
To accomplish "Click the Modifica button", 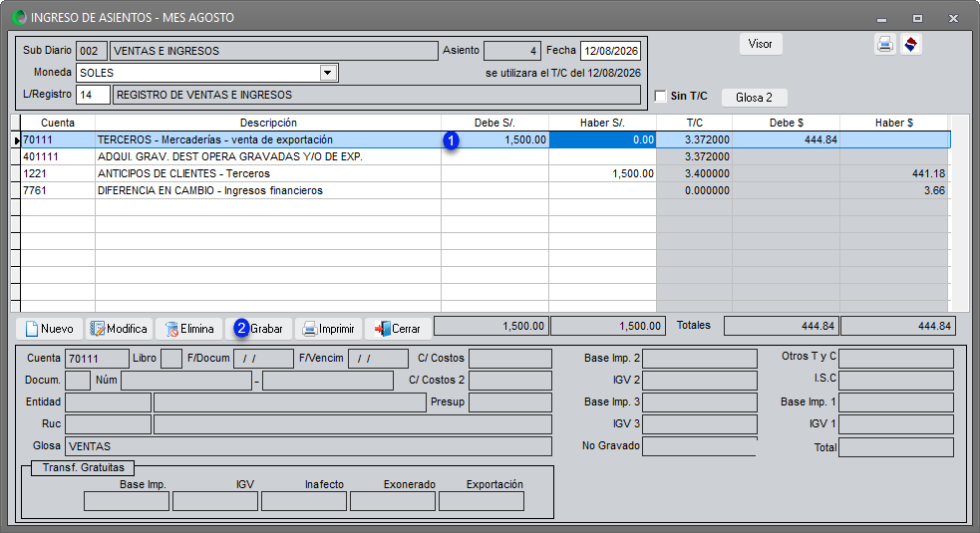I will 119,329.
